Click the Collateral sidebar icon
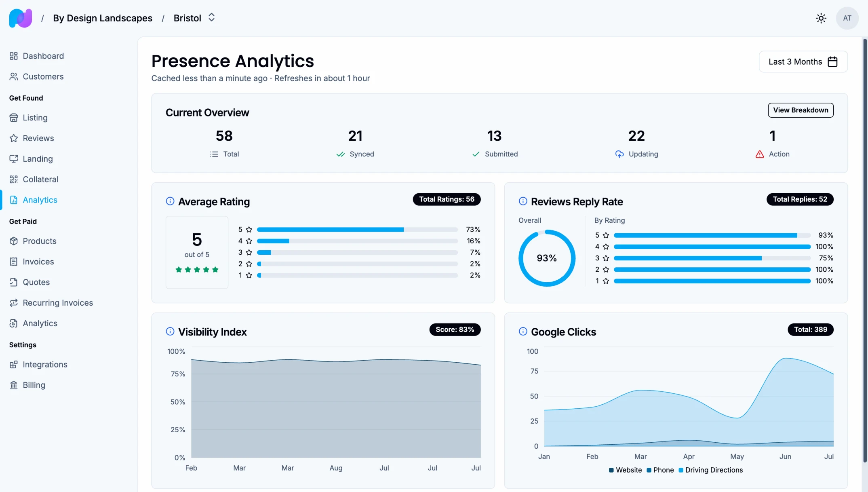The image size is (868, 492). click(x=14, y=179)
